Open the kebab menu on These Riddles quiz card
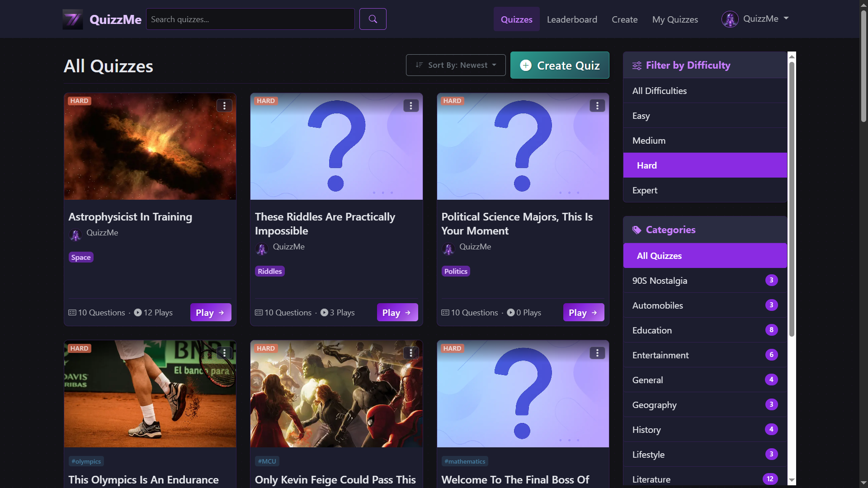 click(x=410, y=105)
